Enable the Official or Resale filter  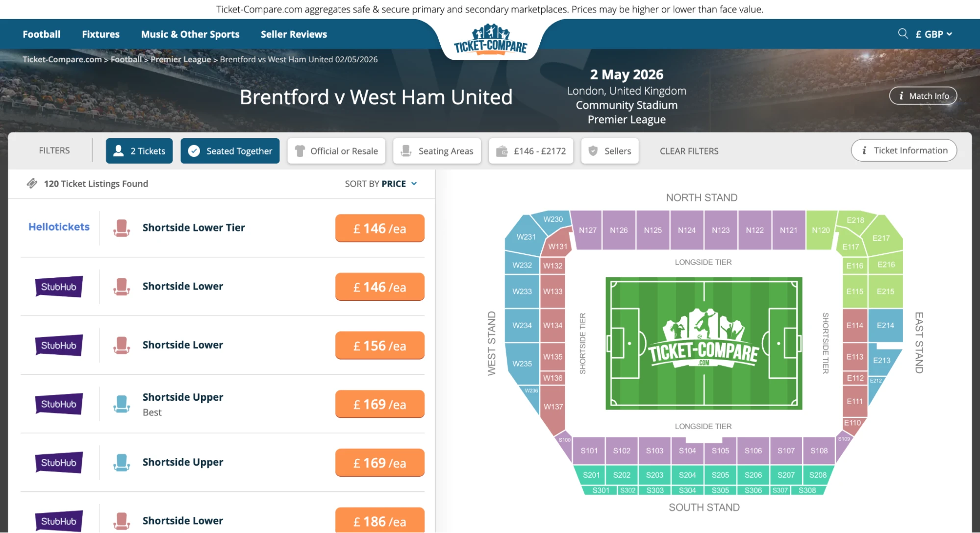336,151
